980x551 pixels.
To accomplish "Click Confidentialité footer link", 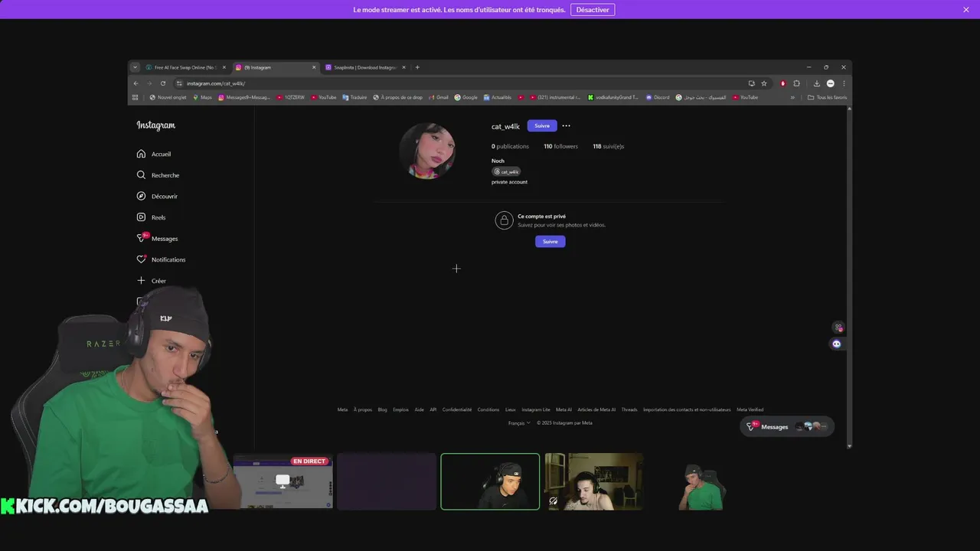I will [457, 409].
